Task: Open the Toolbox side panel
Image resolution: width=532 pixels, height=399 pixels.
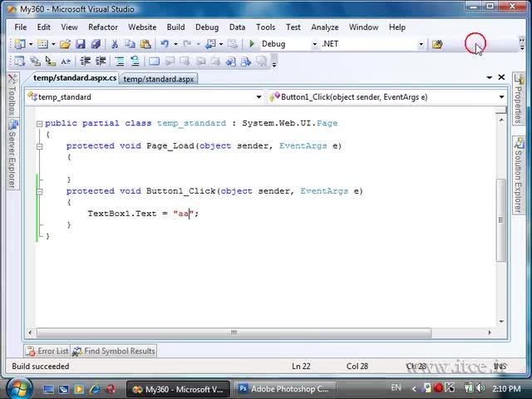Action: 12,95
